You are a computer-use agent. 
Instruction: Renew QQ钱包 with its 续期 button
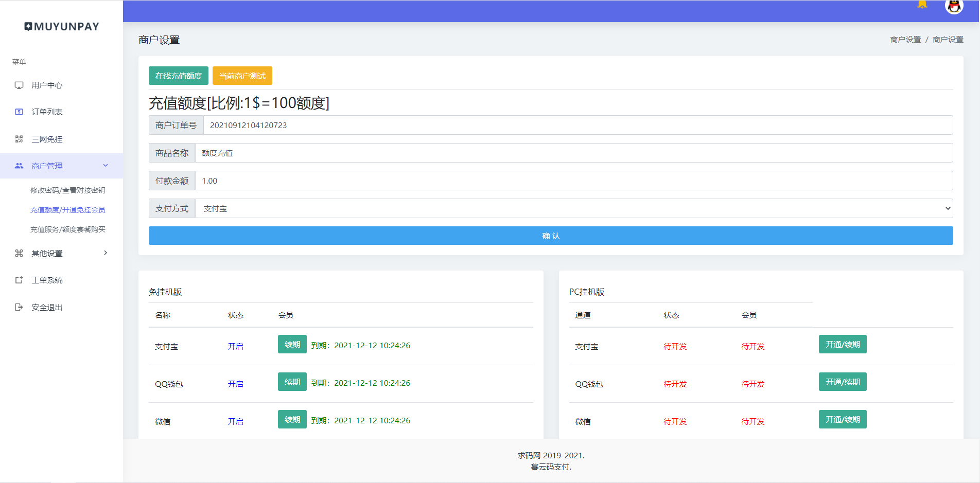[292, 382]
